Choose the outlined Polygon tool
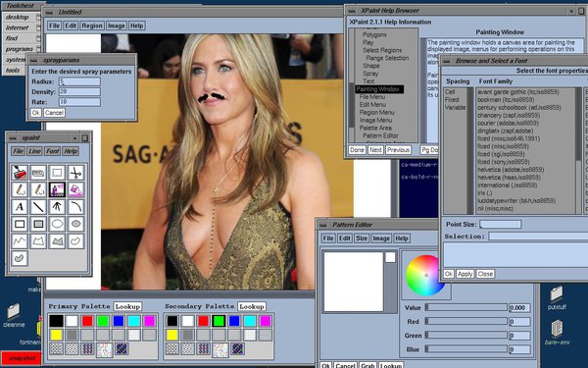The height and width of the screenshot is (368, 588). [38, 241]
